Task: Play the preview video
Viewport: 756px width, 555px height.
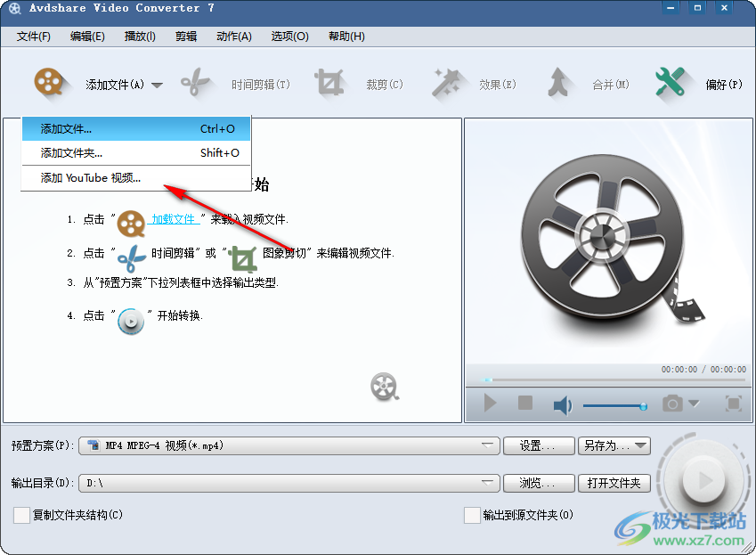Action: coord(491,403)
